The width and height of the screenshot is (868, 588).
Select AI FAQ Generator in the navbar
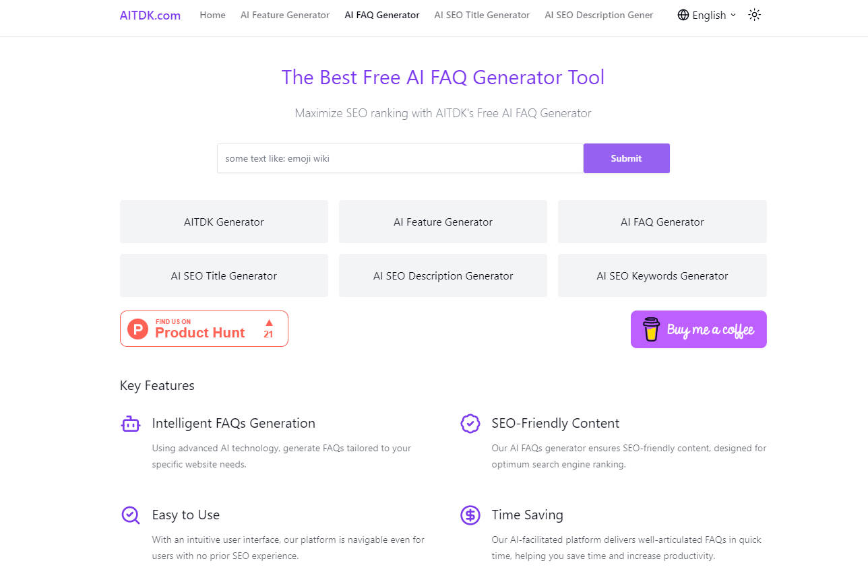point(382,15)
